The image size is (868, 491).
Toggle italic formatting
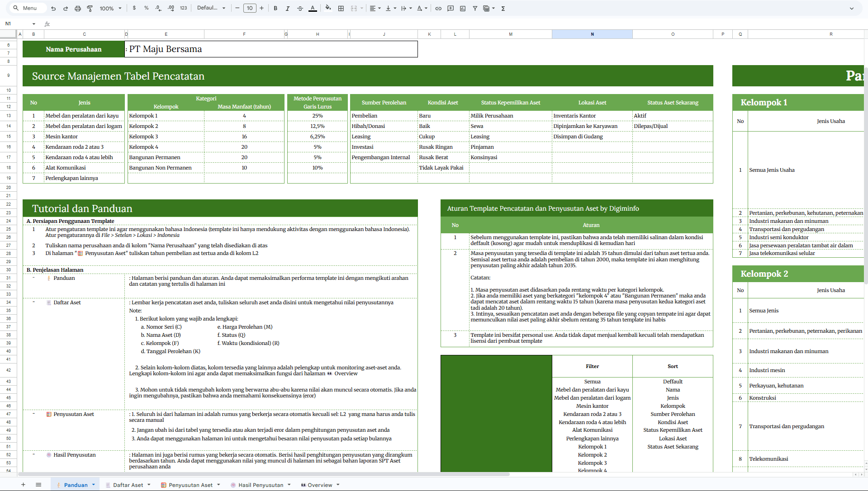point(287,8)
